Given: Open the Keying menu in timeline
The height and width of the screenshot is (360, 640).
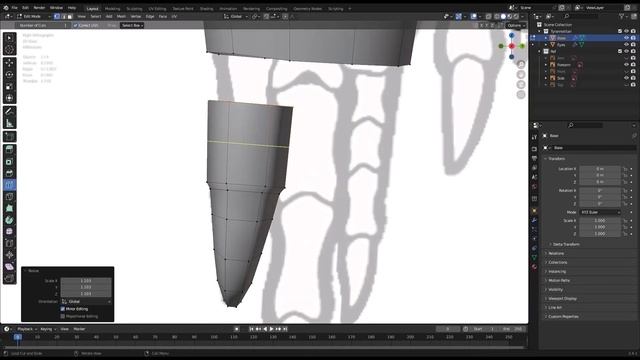Looking at the screenshot, I should pyautogui.click(x=47, y=329).
